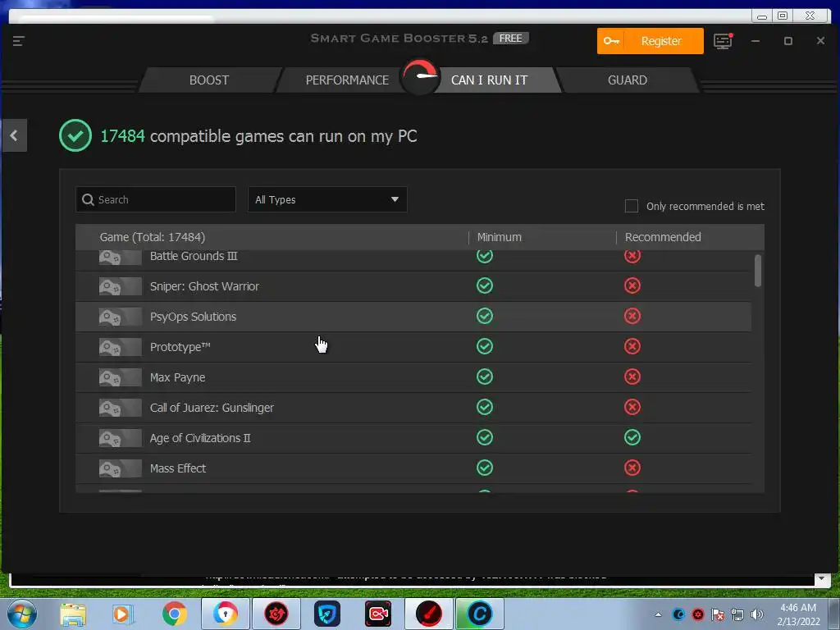Click the Game (Total: 17484) column header
840x630 pixels.
click(152, 237)
